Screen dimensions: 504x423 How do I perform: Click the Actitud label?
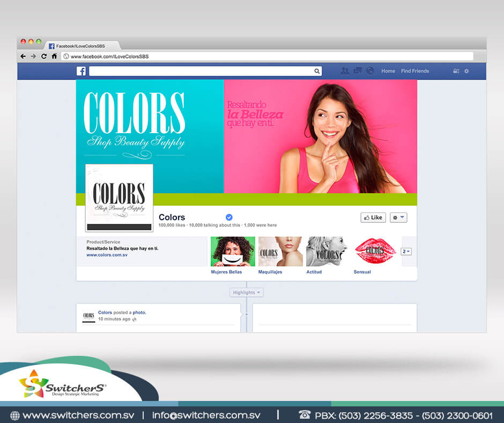tap(314, 272)
